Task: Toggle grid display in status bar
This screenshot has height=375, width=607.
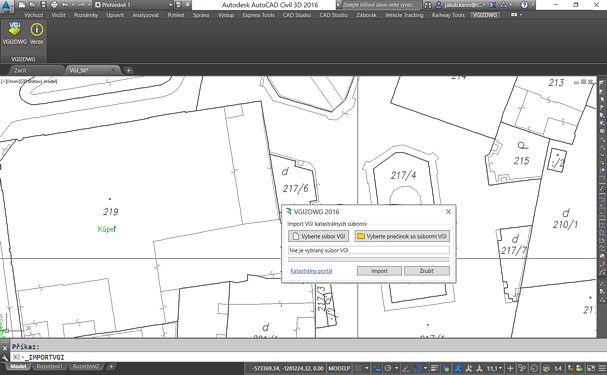Action: pyautogui.click(x=357, y=368)
